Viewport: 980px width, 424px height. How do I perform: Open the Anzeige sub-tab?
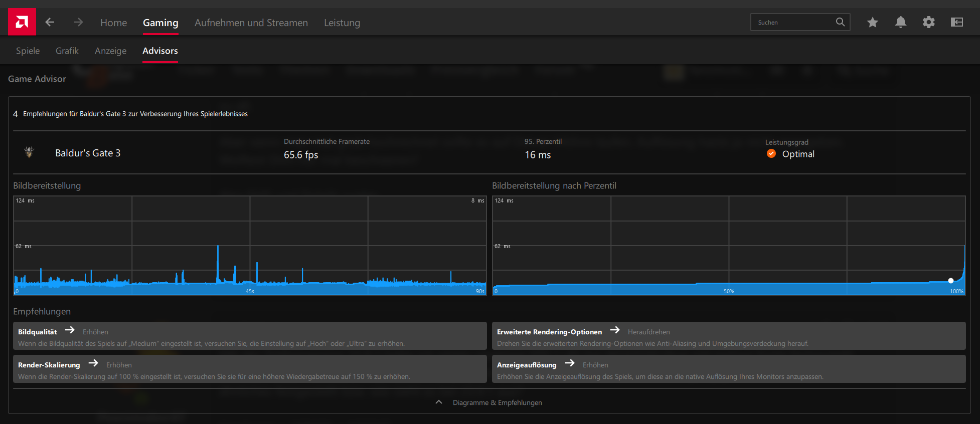pyautogui.click(x=111, y=51)
